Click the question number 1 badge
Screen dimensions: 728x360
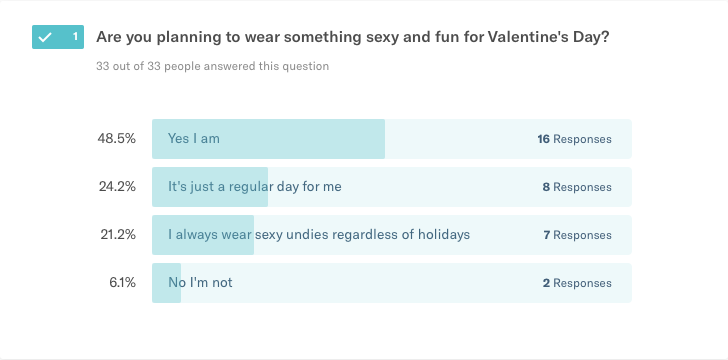coord(58,37)
